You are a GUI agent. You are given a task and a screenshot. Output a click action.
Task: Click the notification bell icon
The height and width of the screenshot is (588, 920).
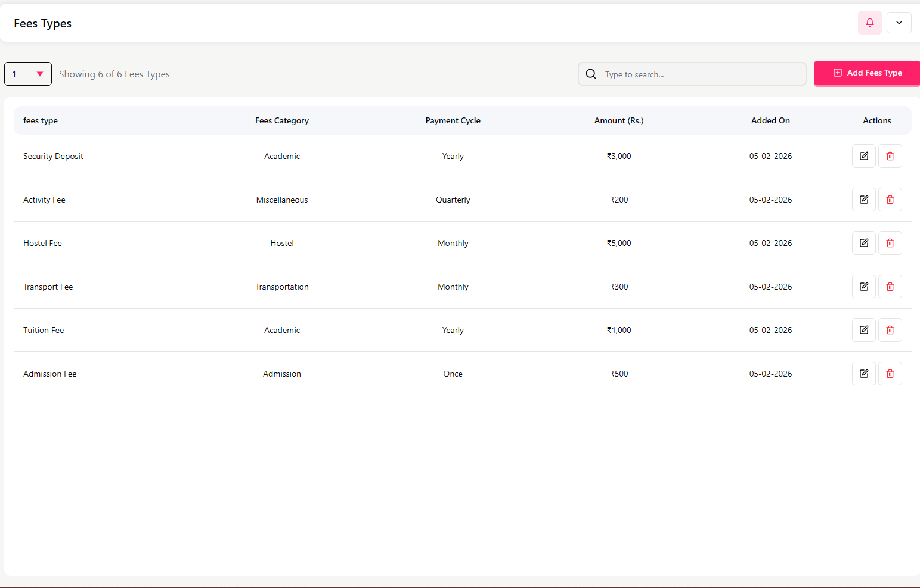pos(869,23)
